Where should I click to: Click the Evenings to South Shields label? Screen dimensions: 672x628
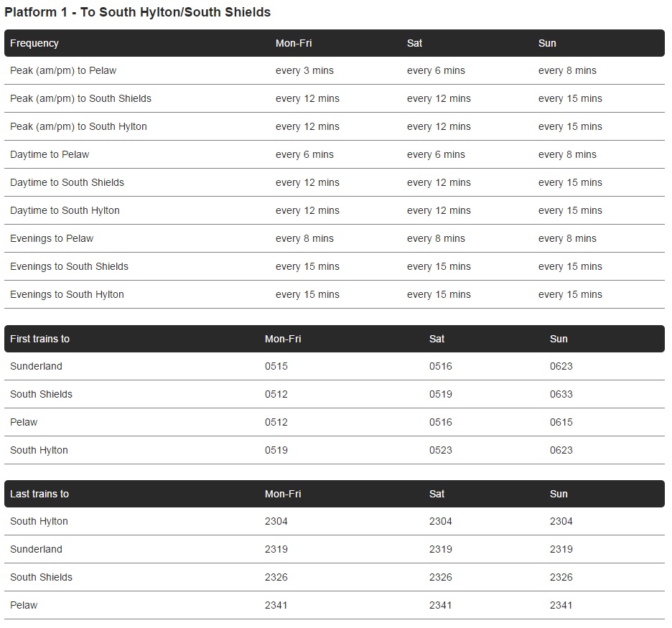pos(69,266)
